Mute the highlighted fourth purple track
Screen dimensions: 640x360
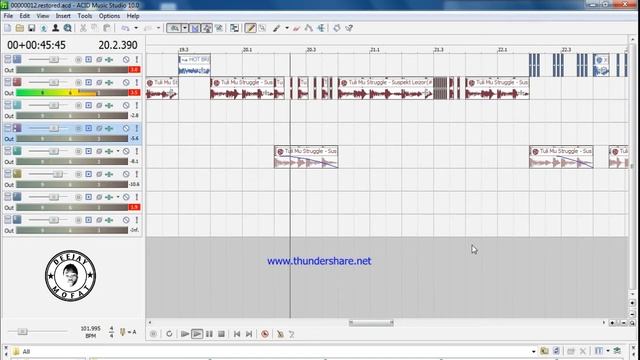click(x=126, y=128)
